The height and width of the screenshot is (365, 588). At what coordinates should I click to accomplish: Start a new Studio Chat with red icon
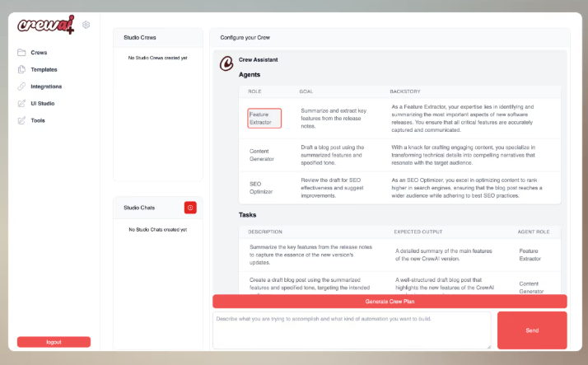[190, 208]
